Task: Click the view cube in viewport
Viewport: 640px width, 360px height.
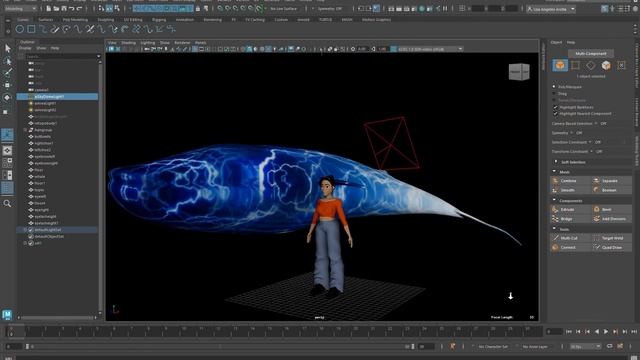Action: (x=519, y=72)
